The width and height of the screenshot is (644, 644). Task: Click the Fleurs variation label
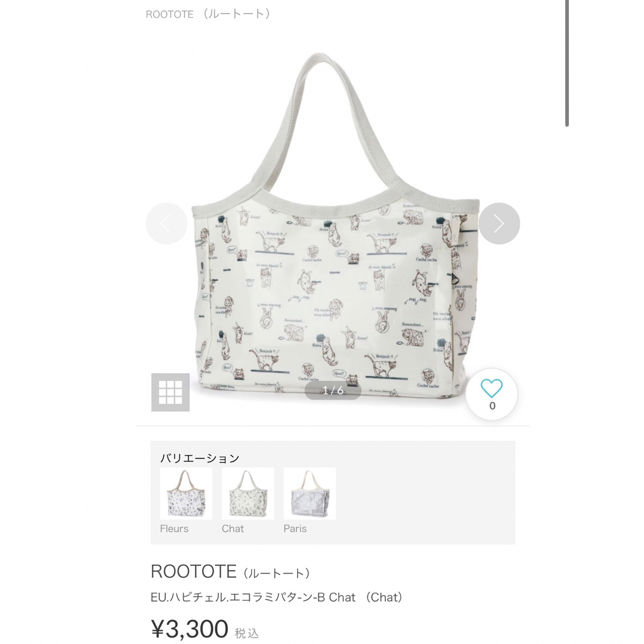tap(174, 528)
